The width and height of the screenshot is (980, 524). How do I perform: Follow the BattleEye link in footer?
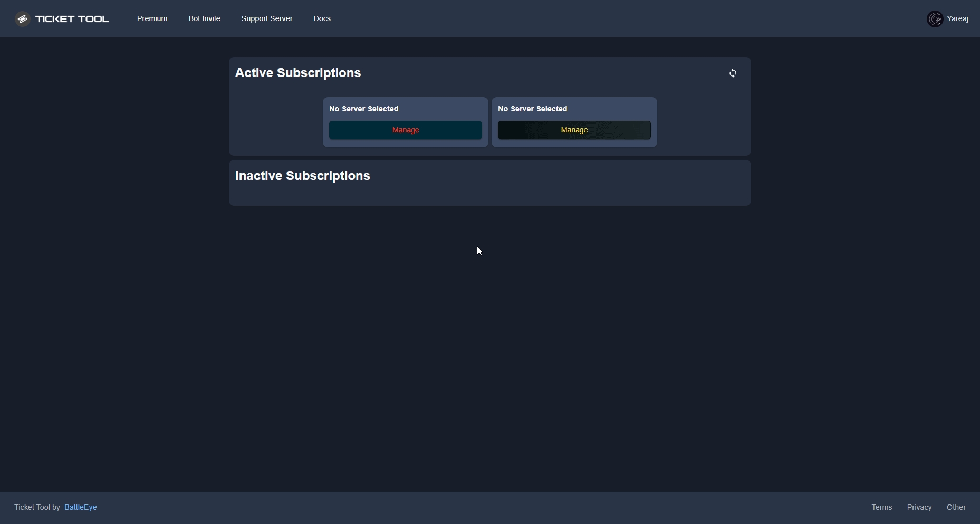point(81,507)
